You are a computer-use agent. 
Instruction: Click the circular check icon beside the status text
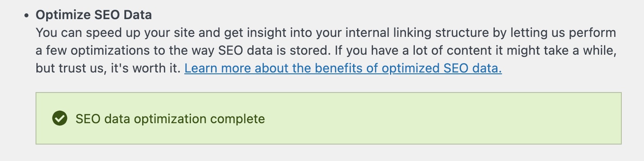[x=60, y=118]
